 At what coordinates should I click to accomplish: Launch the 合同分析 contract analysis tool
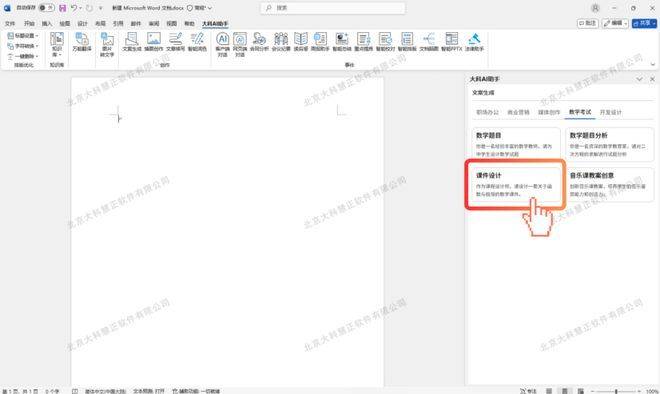pyautogui.click(x=259, y=42)
